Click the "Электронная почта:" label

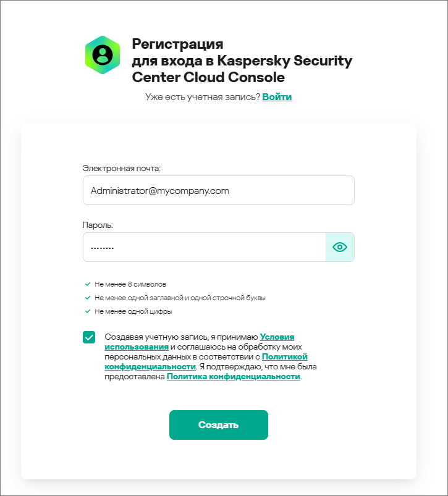(x=121, y=168)
